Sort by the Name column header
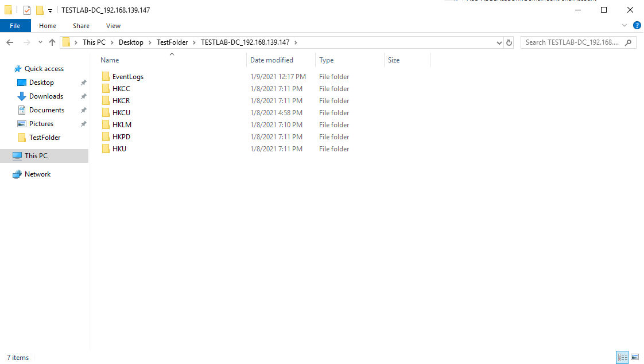The width and height of the screenshot is (644, 364). (x=110, y=60)
